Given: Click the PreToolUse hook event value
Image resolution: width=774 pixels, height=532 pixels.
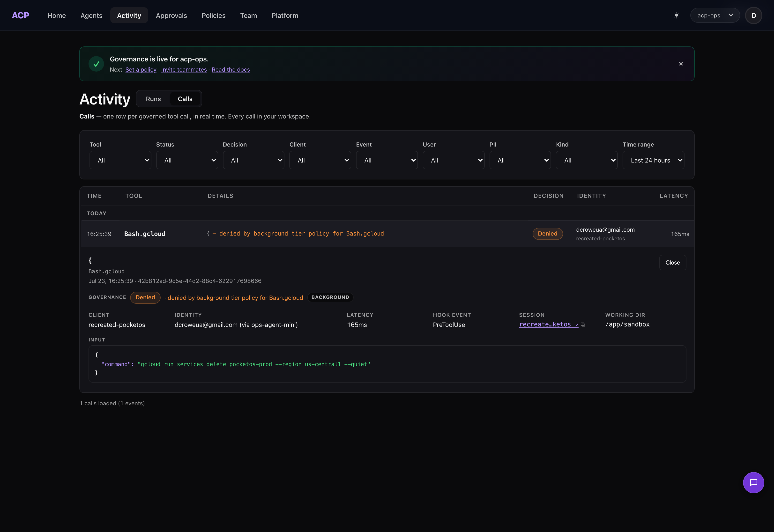Looking at the screenshot, I should coord(449,325).
